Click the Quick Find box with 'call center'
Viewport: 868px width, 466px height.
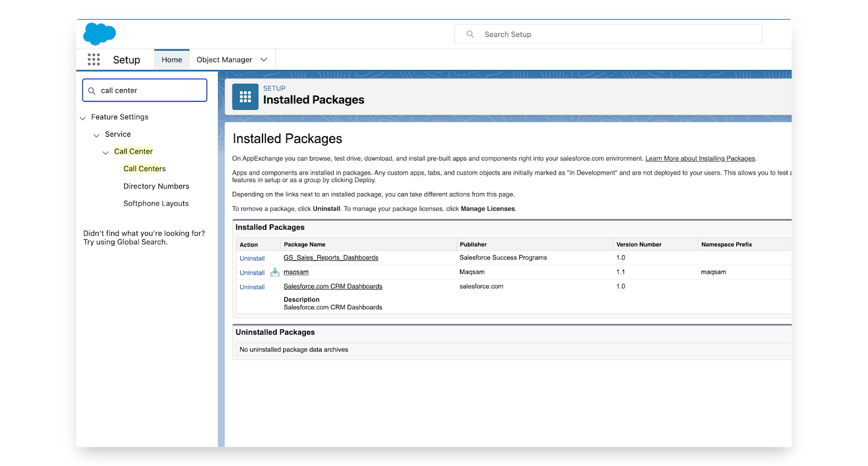pos(145,90)
